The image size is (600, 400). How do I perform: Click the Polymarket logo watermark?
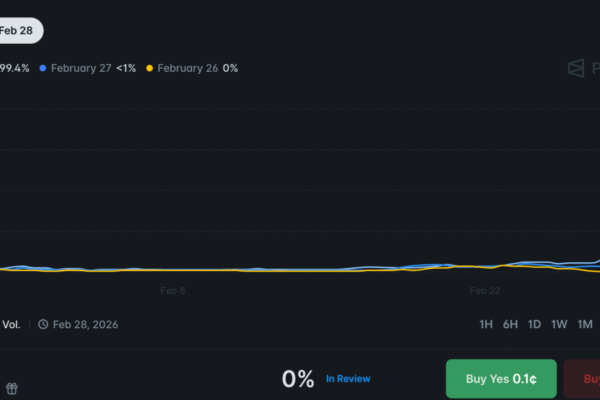(x=578, y=68)
